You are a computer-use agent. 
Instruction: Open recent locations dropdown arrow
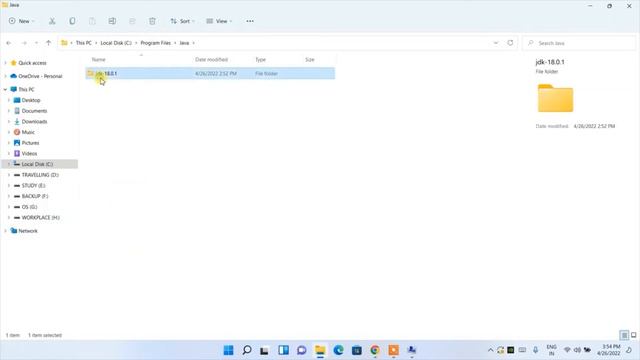point(36,43)
